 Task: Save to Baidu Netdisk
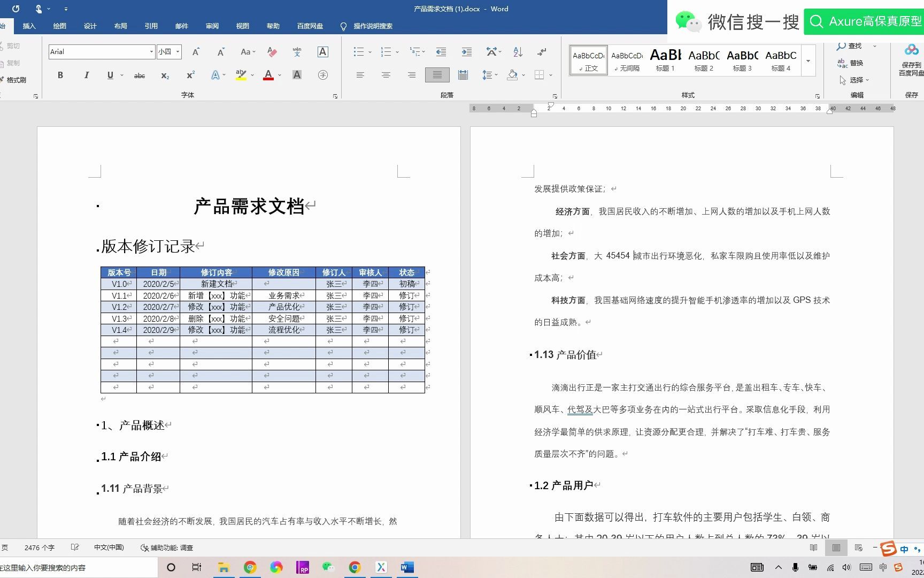(x=911, y=61)
